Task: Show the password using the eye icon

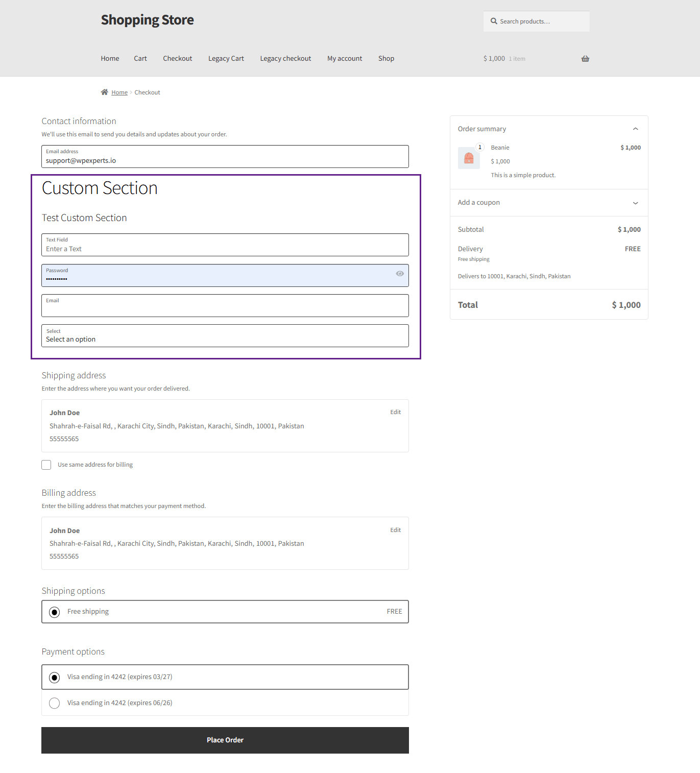Action: (400, 274)
